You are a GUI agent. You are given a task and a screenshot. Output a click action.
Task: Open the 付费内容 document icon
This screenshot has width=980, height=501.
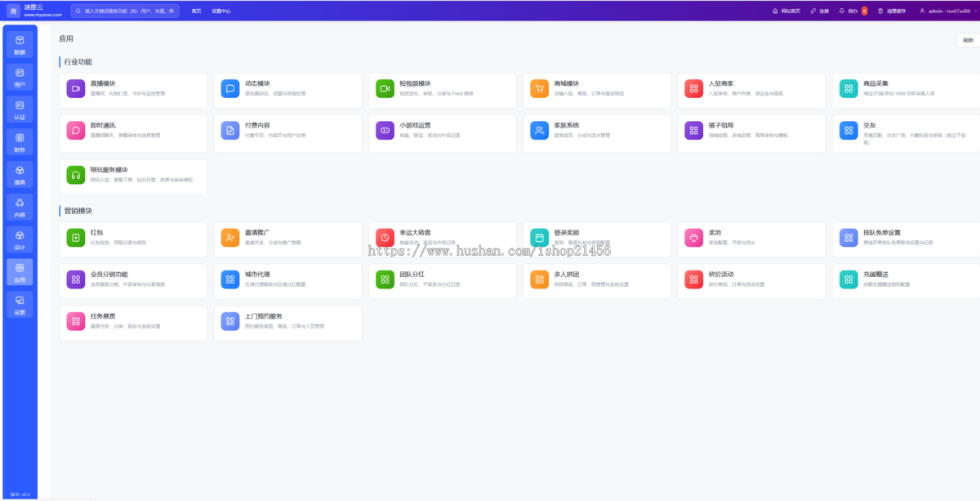coord(230,130)
